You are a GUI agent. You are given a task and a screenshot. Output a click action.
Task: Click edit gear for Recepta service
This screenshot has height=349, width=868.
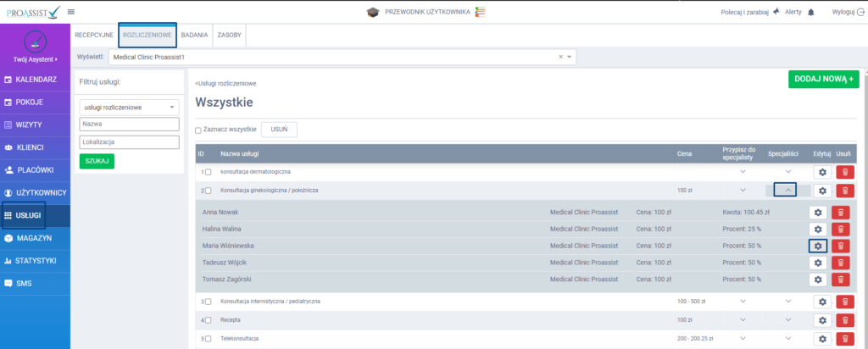pos(821,320)
